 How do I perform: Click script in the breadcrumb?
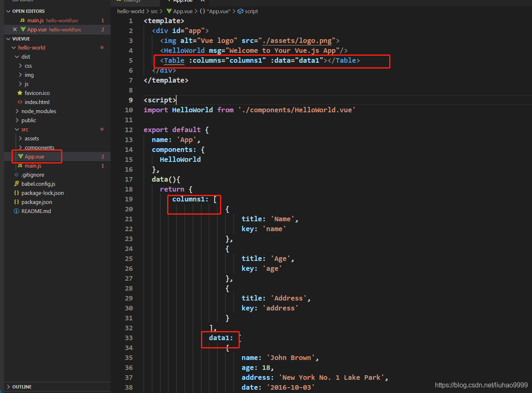point(251,11)
